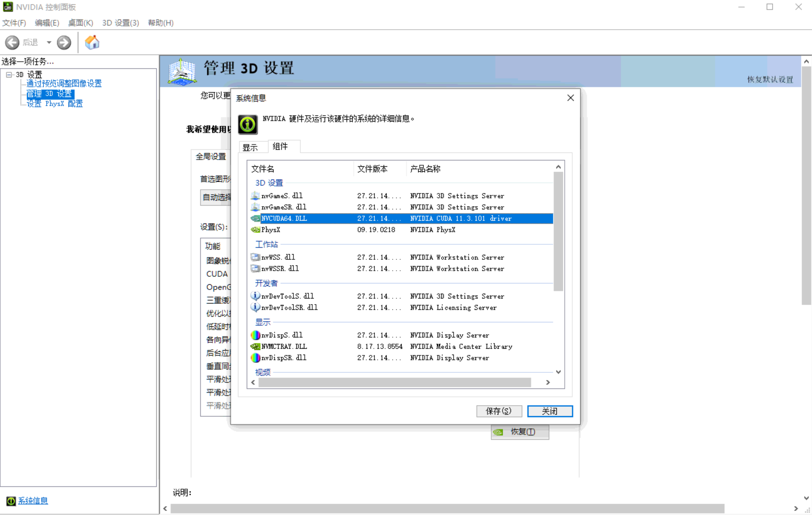Open the Home icon in toolbar
Viewport: 812px width, 515px height.
[x=92, y=42]
